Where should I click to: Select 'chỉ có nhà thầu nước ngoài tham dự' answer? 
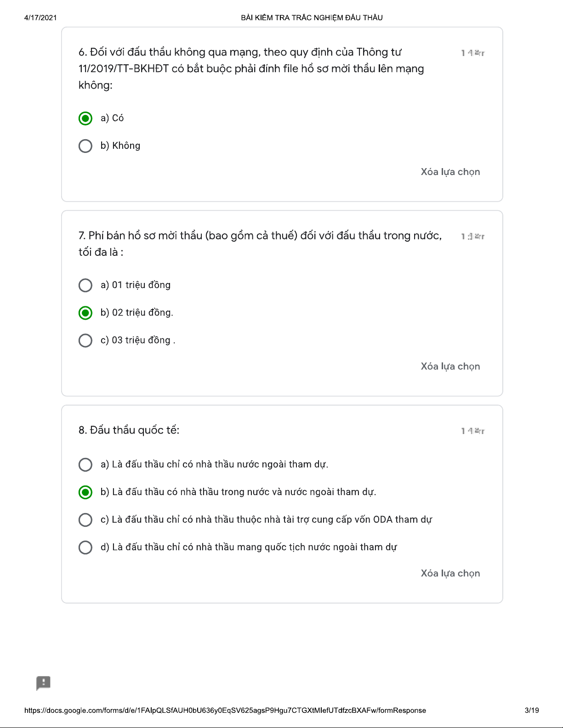pyautogui.click(x=85, y=464)
